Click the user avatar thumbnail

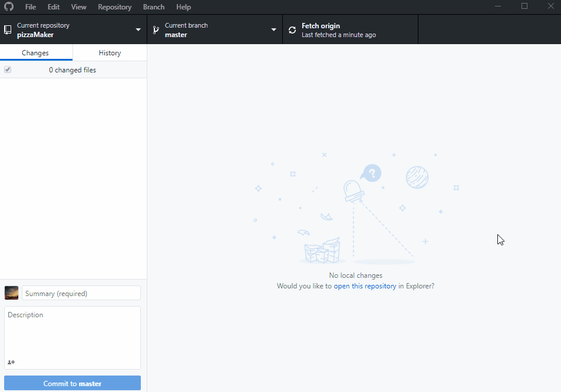[11, 293]
